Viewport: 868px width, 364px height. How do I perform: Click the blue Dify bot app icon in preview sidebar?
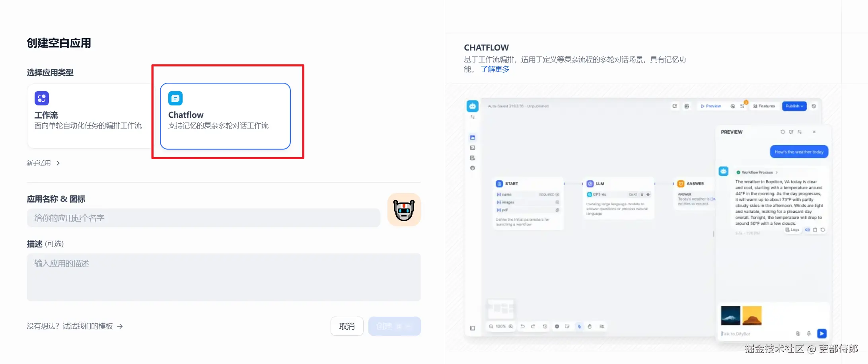(x=473, y=106)
